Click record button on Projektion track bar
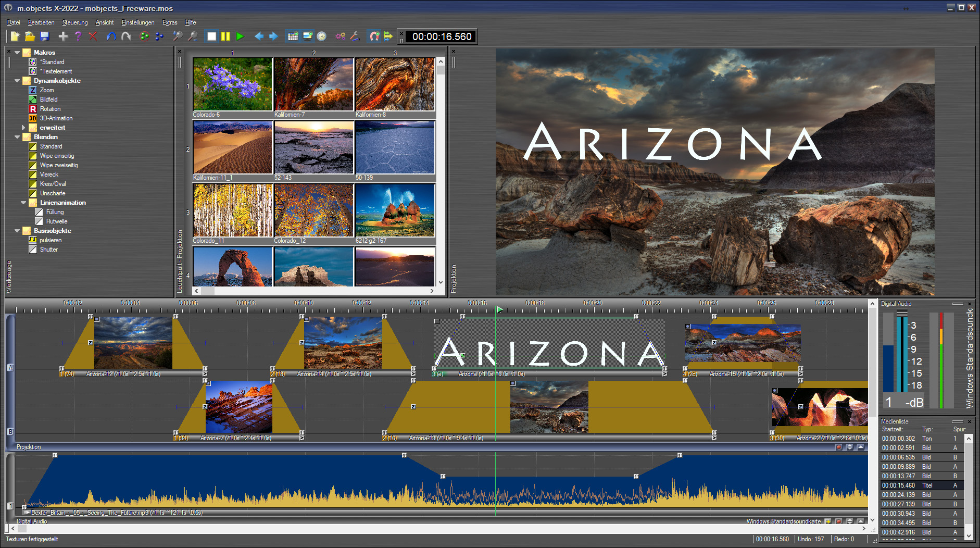Screen dimensions: 980x548 click(838, 447)
